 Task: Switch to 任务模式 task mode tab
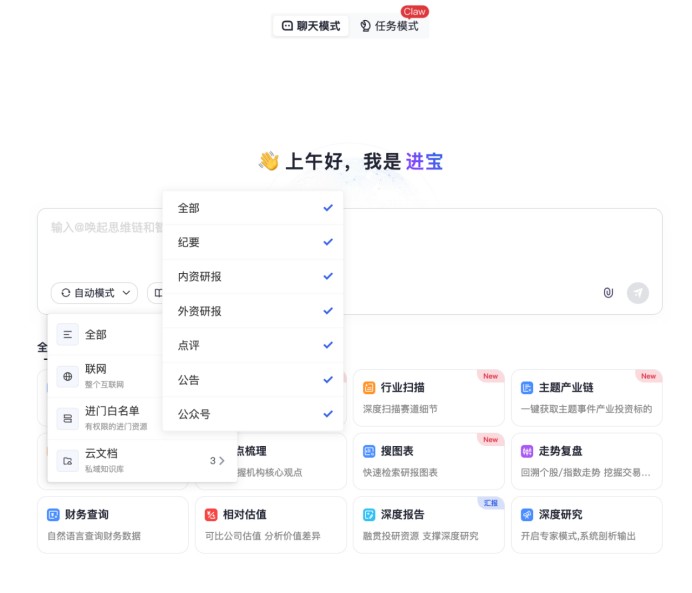coord(389,26)
